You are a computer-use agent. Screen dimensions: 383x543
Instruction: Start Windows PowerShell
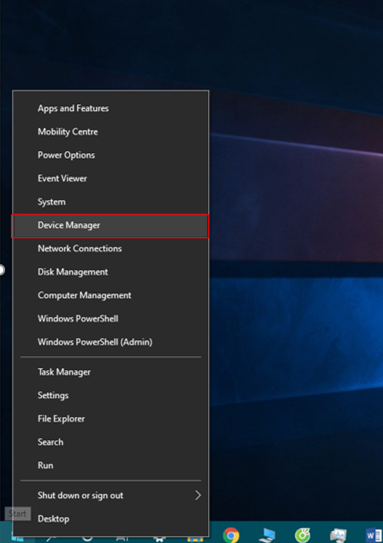pos(110,319)
